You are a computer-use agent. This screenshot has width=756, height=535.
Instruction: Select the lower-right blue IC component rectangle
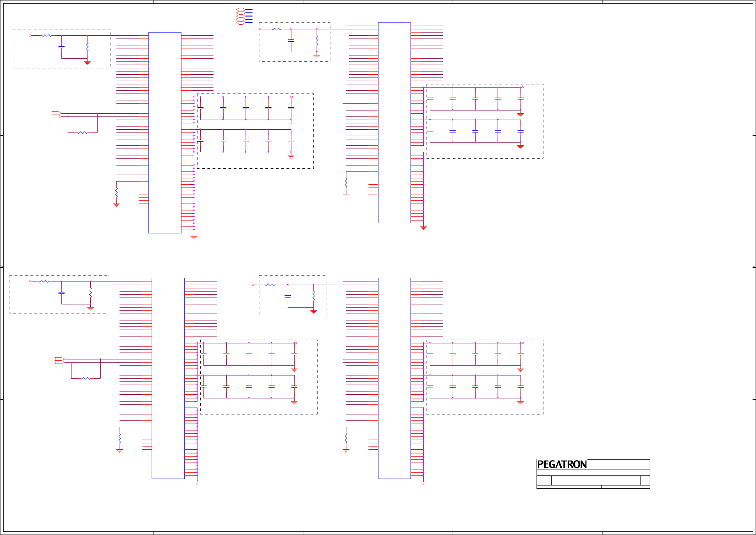(394, 378)
